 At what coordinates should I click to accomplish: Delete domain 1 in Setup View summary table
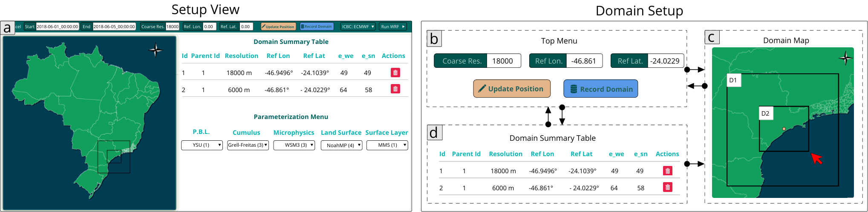pyautogui.click(x=395, y=73)
